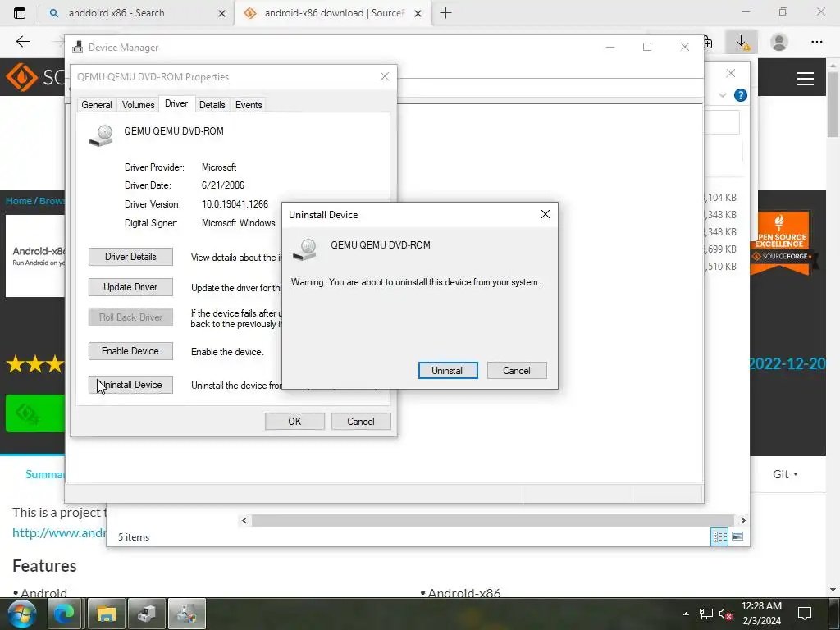Show hidden system tray icons

[x=686, y=614]
